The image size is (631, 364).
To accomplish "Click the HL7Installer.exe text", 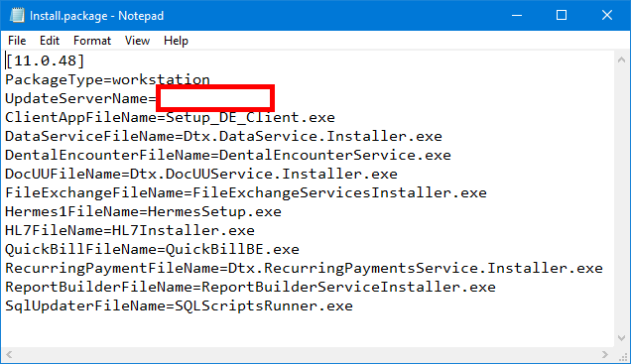I will [184, 230].
